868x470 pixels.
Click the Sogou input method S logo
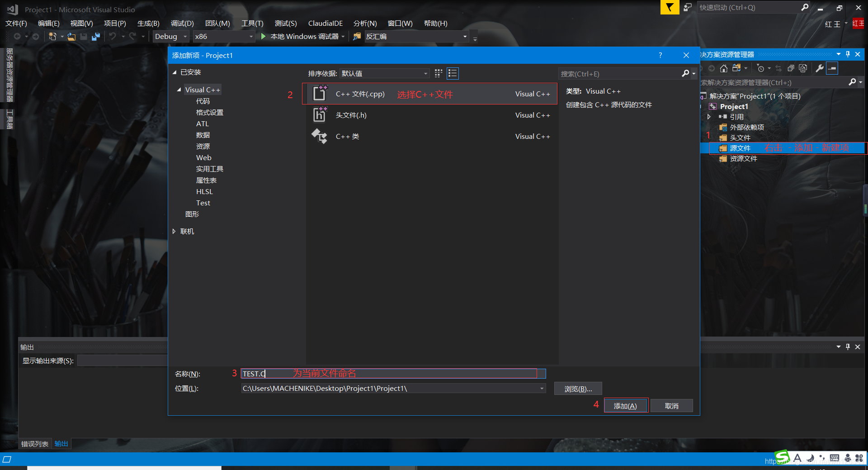(x=782, y=457)
